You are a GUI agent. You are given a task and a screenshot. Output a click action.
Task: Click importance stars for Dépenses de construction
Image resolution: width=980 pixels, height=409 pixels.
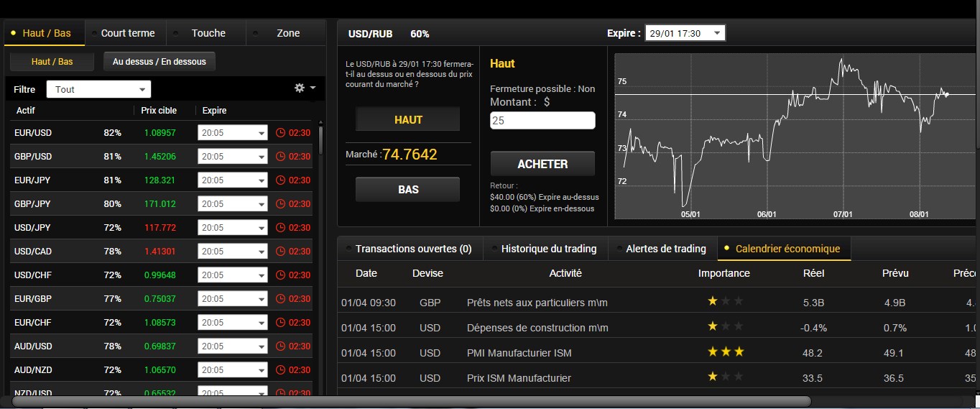[726, 326]
